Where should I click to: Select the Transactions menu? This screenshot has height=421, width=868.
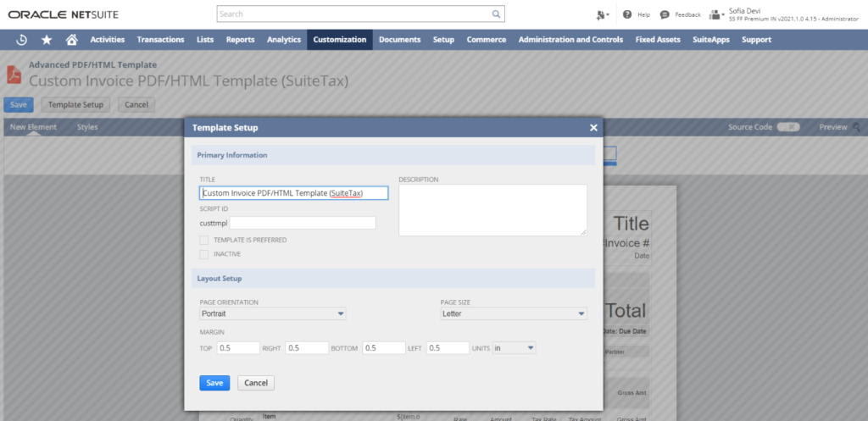coord(160,40)
